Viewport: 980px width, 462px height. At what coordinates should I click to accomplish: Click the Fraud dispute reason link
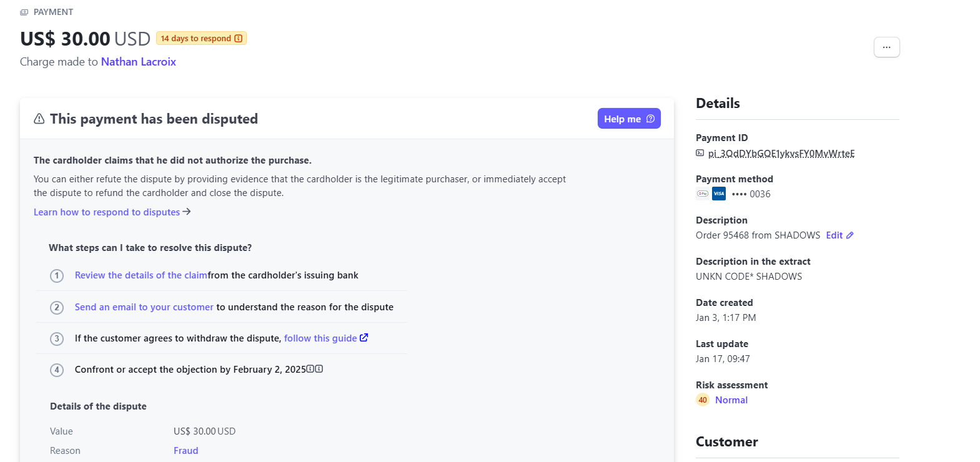[x=186, y=451]
